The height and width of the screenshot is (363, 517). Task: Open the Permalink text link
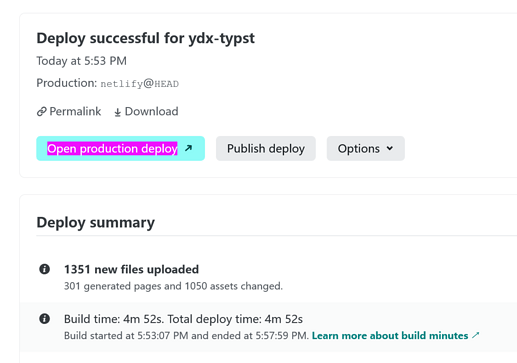[x=75, y=111]
